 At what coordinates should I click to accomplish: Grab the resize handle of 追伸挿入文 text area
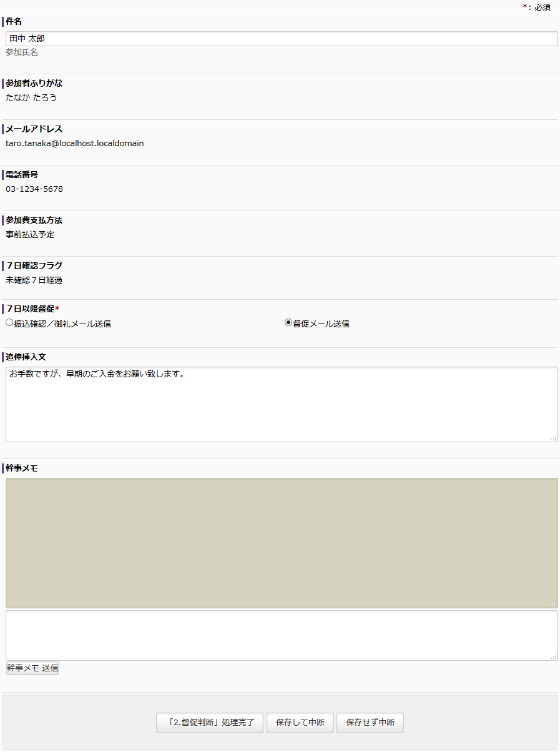pyautogui.click(x=553, y=438)
